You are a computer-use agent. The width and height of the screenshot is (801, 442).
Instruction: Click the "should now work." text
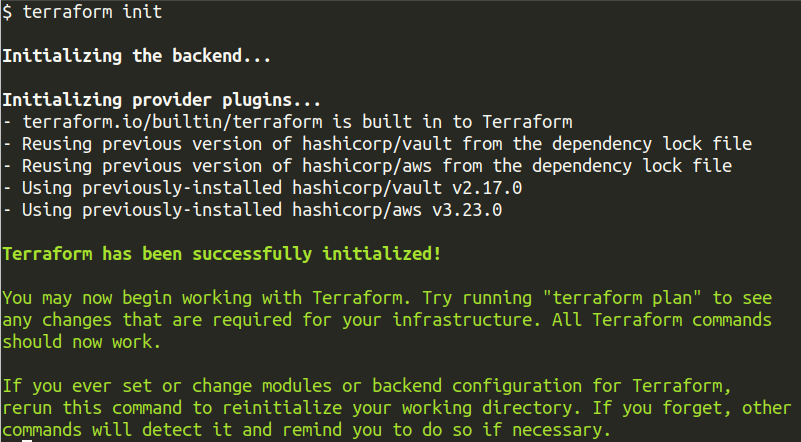(83, 341)
